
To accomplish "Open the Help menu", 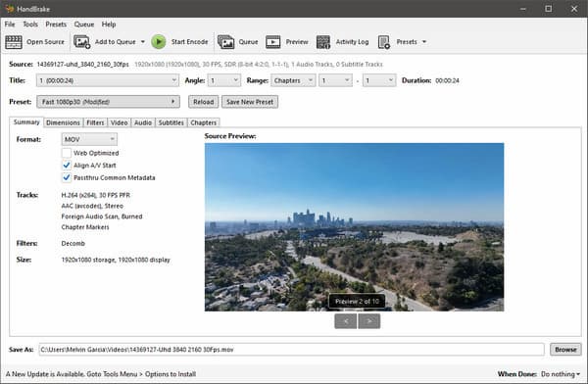I will [109, 24].
